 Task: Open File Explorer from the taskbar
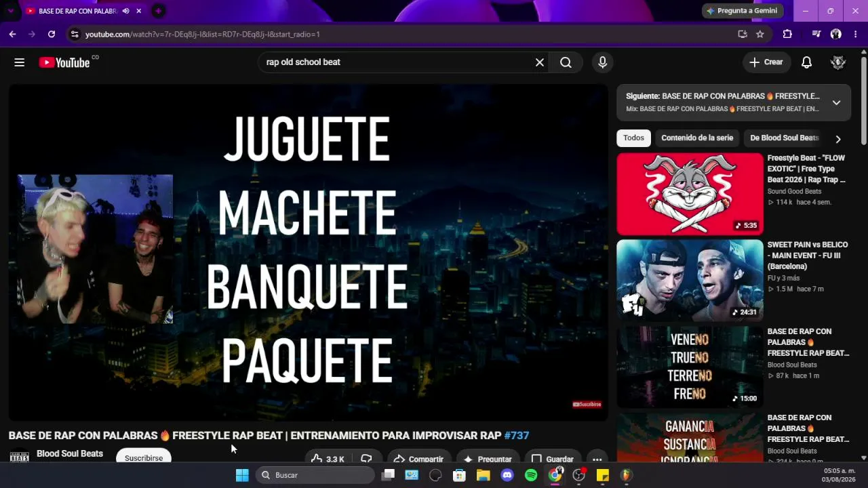(x=483, y=475)
